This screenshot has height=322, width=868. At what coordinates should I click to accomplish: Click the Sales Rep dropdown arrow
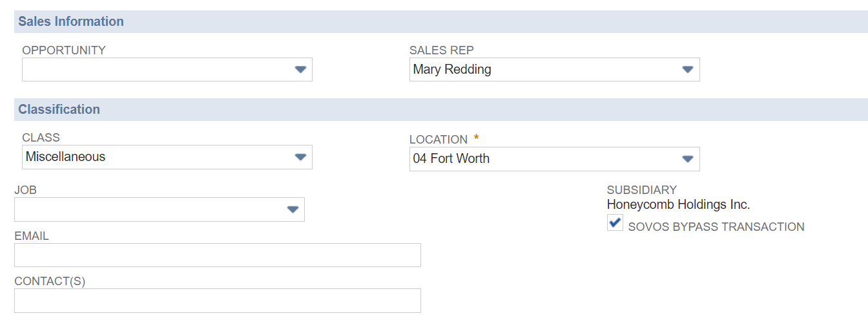point(688,70)
